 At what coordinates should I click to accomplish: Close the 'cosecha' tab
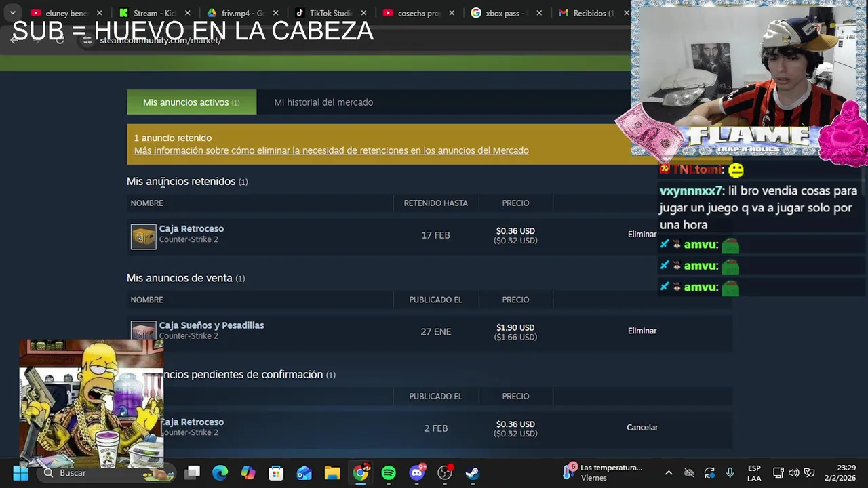point(452,13)
